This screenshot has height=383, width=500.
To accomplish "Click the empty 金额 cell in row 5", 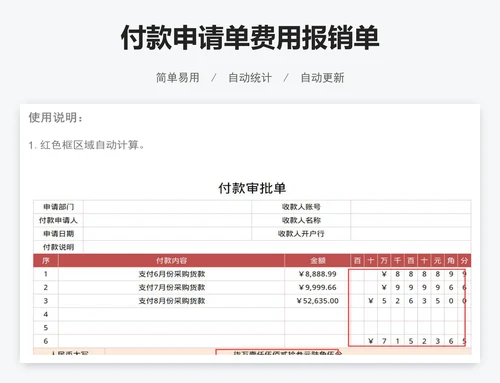I will tap(317, 328).
